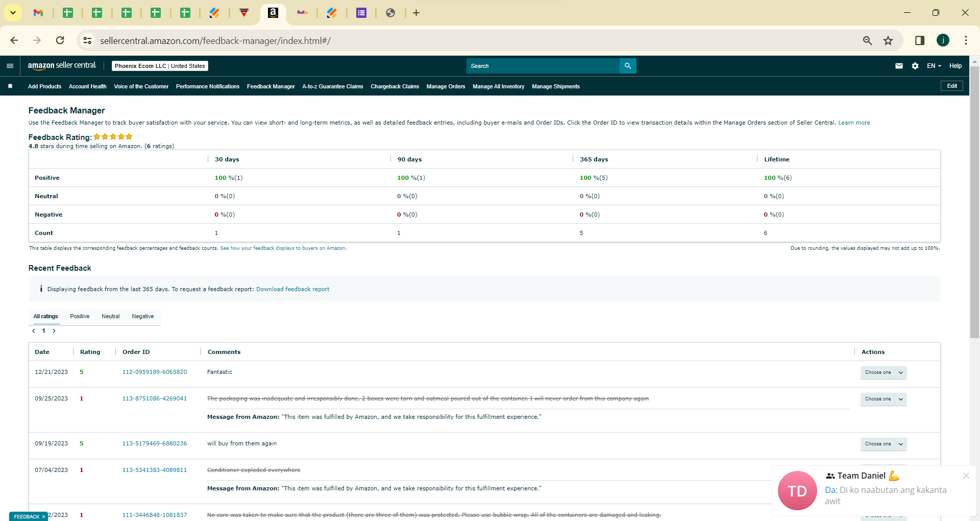This screenshot has width=980, height=521.
Task: Go to previous feedback page arrow
Action: (34, 331)
